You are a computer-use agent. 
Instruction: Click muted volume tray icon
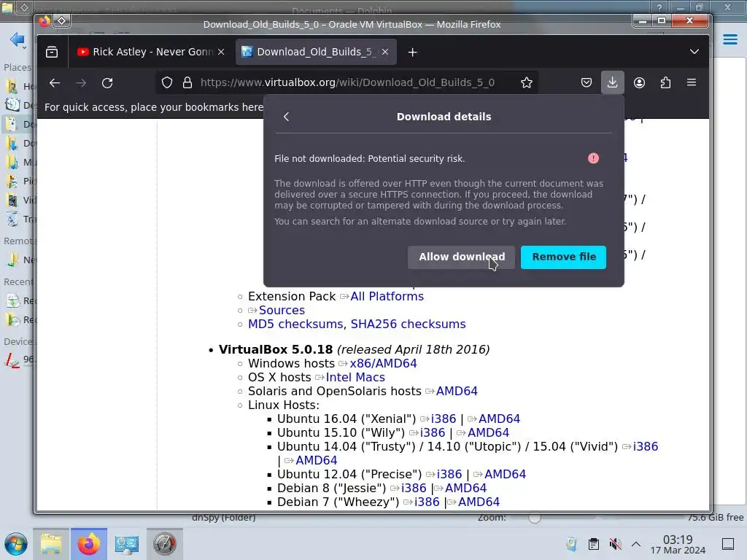coord(615,544)
